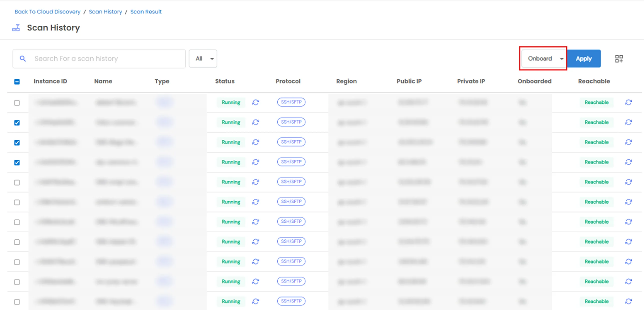Viewport: 644px width, 310px height.
Task: Recheck reachability of the tenth row
Action: point(628,281)
